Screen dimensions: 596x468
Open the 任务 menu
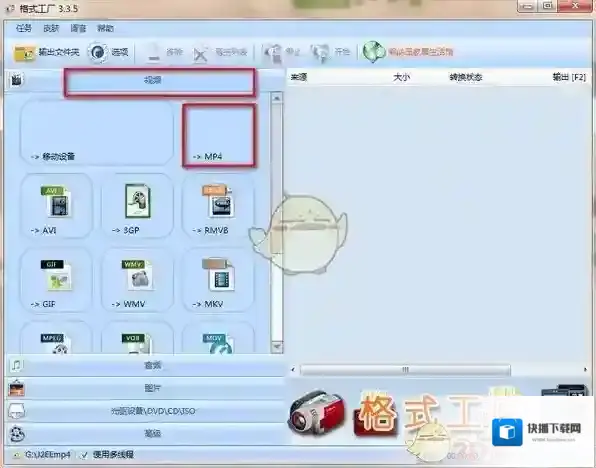pyautogui.click(x=24, y=29)
